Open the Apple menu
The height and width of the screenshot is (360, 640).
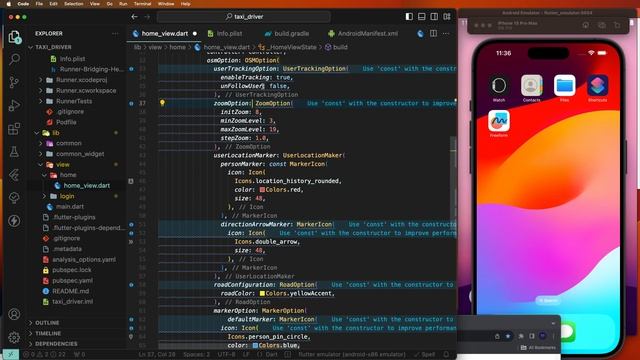pyautogui.click(x=9, y=4)
